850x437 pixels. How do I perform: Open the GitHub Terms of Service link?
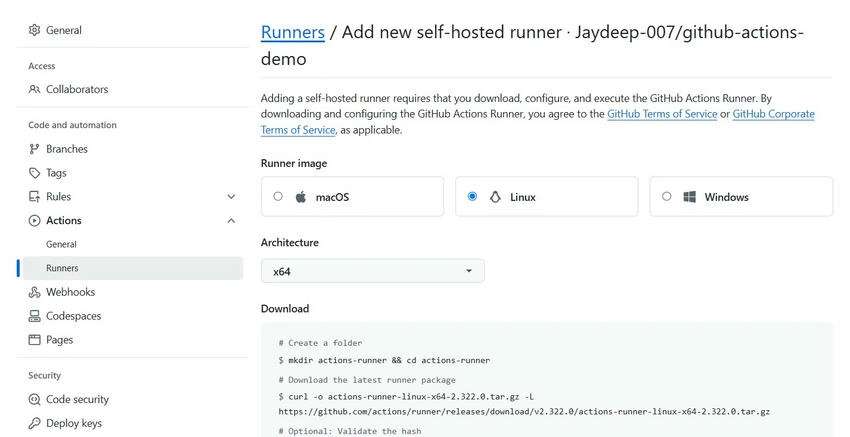(x=662, y=114)
